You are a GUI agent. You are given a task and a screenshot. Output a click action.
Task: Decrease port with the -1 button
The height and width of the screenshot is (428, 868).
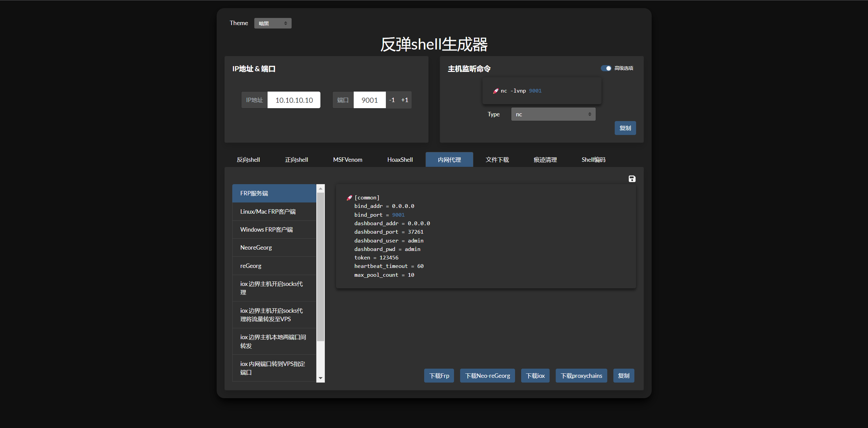(x=392, y=100)
